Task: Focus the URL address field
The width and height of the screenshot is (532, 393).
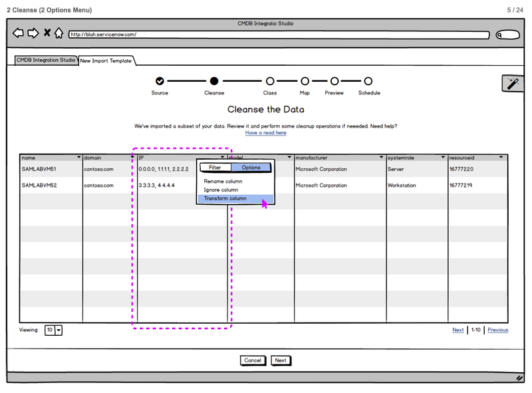Action: click(279, 35)
